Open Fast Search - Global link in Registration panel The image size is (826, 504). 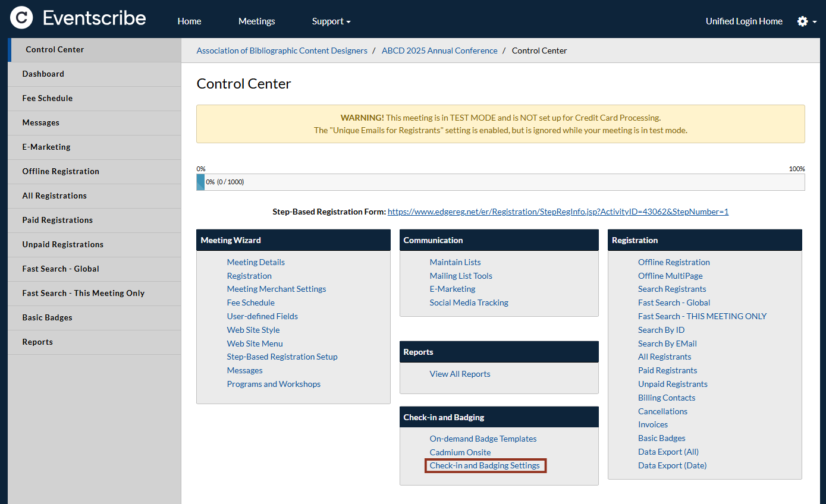pyautogui.click(x=674, y=303)
